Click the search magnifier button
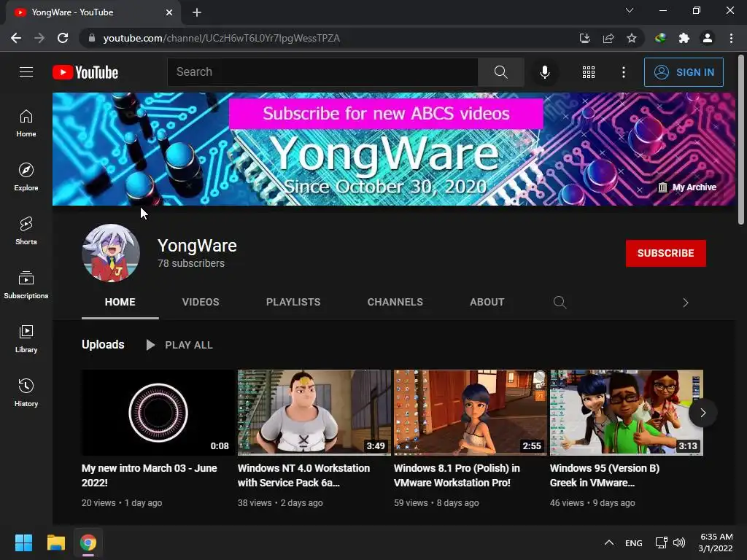Viewport: 747px width, 560px height. [500, 72]
